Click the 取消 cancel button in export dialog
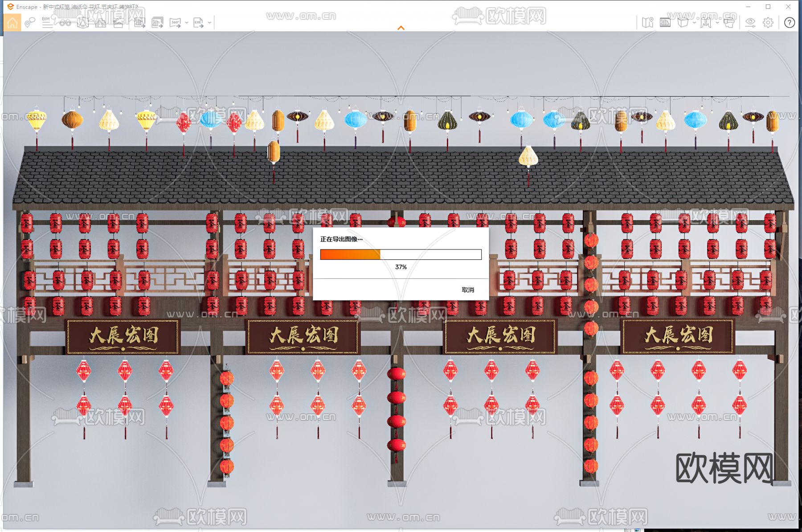Viewport: 802px width, 532px height. pyautogui.click(x=468, y=290)
